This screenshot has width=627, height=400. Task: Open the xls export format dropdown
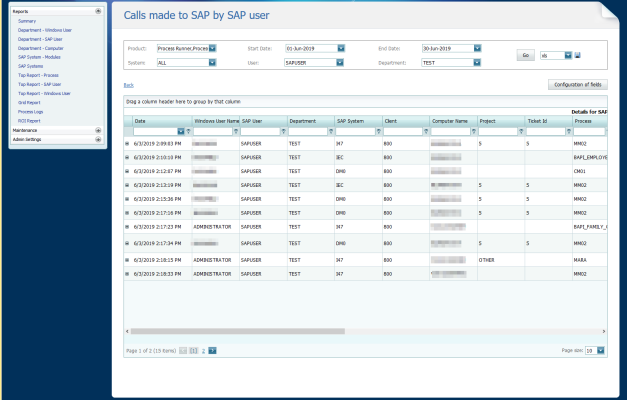568,55
